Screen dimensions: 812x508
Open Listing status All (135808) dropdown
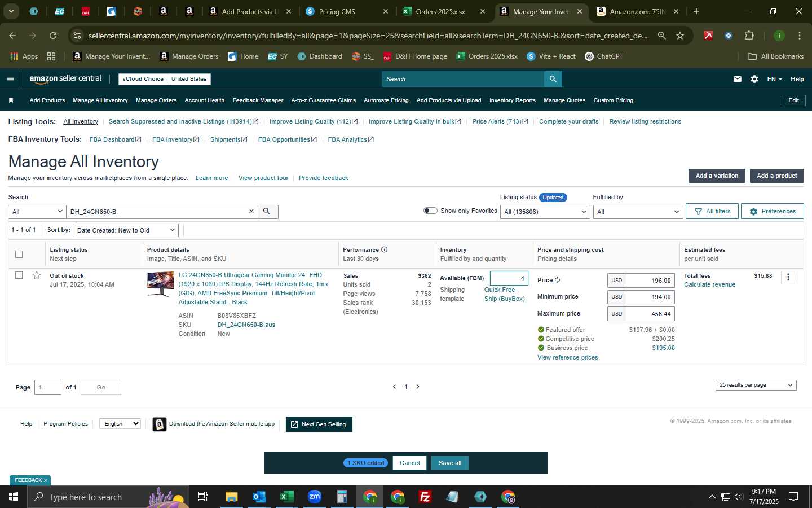pos(545,212)
